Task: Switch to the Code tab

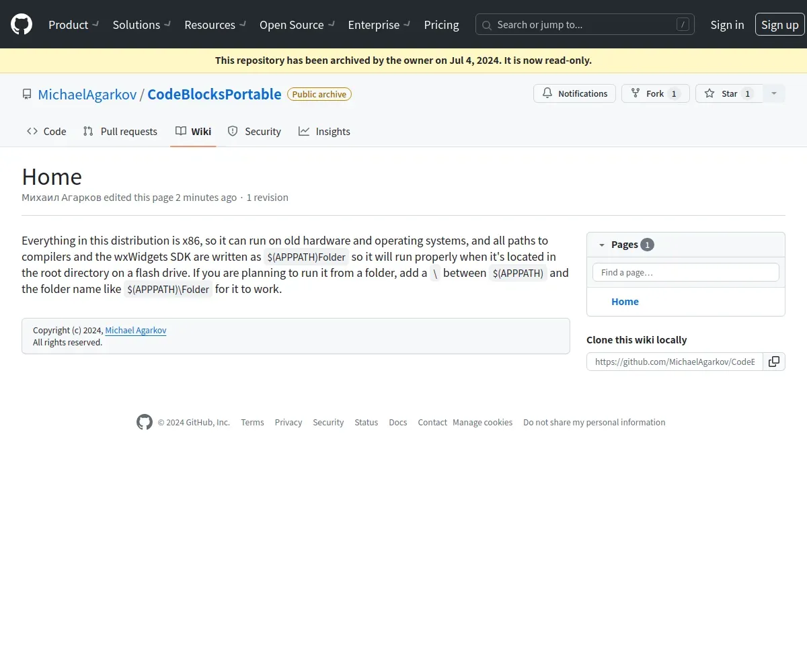Action: [46, 131]
